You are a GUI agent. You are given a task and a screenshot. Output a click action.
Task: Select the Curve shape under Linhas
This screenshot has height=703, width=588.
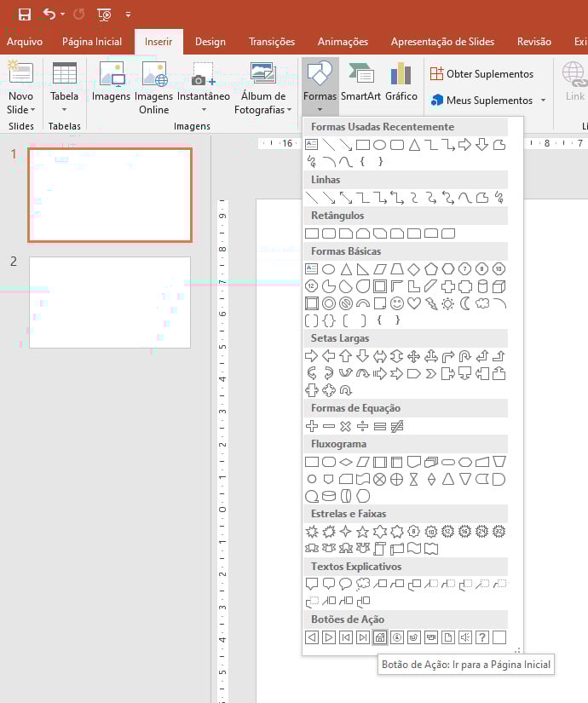pyautogui.click(x=465, y=198)
